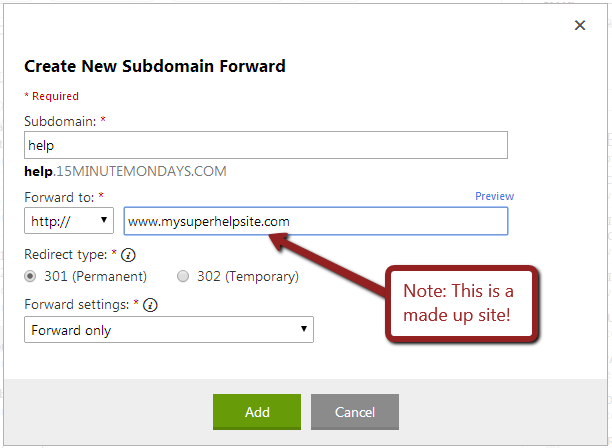The height and width of the screenshot is (448, 612).
Task: Click the help.15MINUTEMONDAYS.COM preview text
Action: (125, 171)
